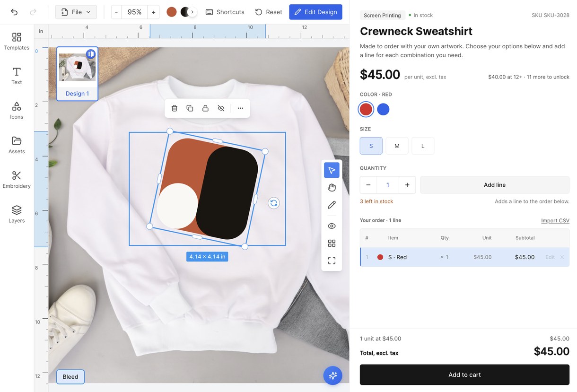Open the File dropdown menu

click(x=76, y=12)
